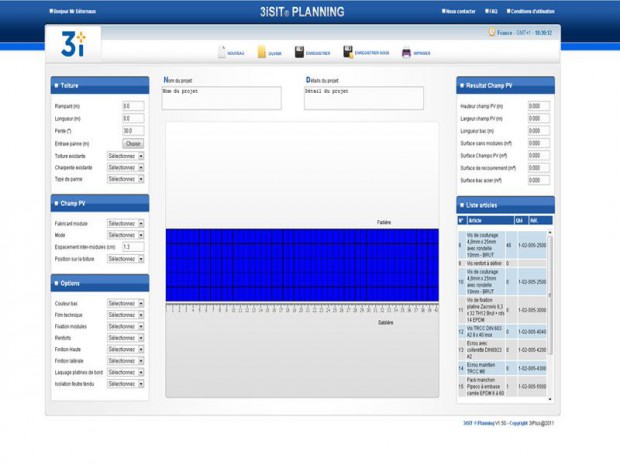Click the Détails du projet text area
620x465 pixels.
pyautogui.click(x=364, y=98)
